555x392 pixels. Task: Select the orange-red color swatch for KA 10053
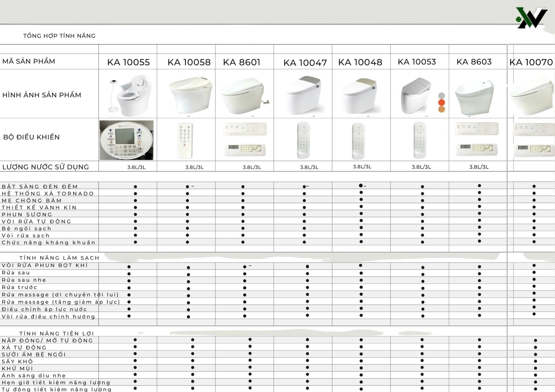[442, 102]
